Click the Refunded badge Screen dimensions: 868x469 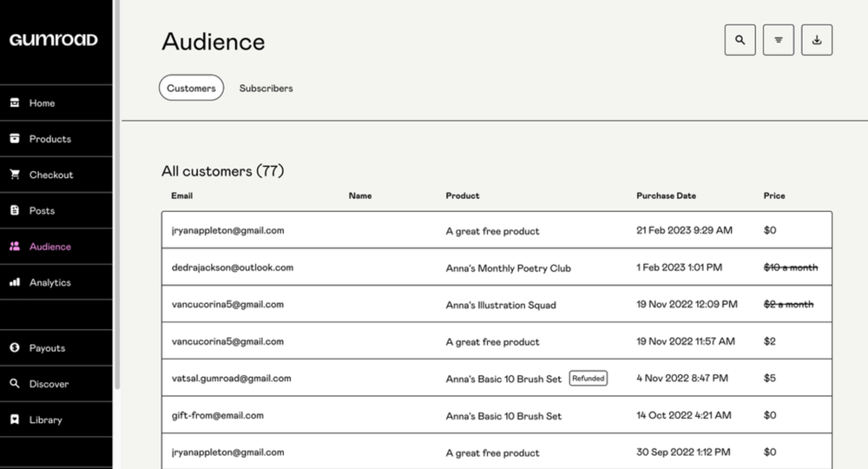pos(589,378)
